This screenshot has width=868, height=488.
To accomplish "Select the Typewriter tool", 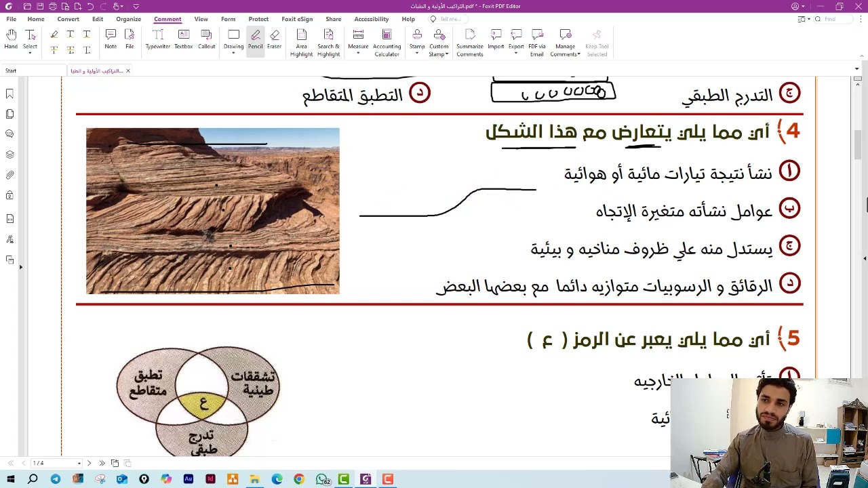I will pyautogui.click(x=158, y=39).
